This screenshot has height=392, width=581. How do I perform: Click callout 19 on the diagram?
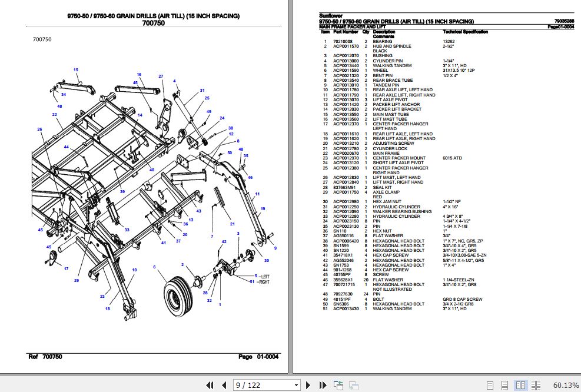point(263,208)
